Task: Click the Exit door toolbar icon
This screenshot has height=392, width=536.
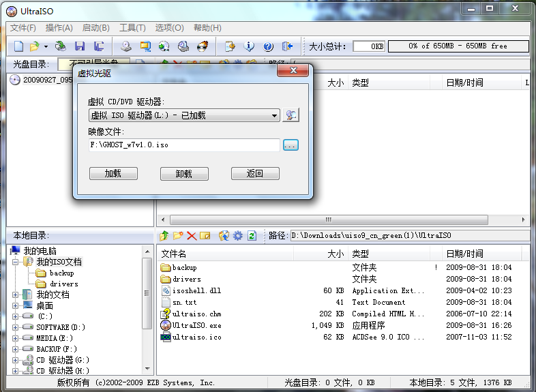Action: (x=287, y=46)
